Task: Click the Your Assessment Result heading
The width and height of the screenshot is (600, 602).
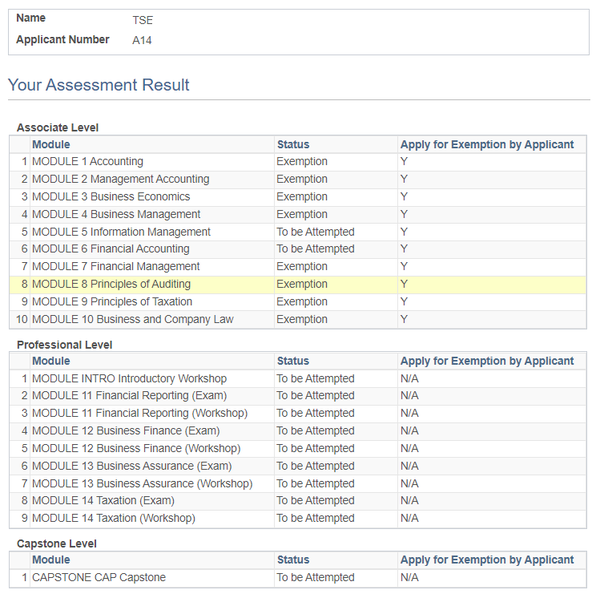Action: (98, 85)
